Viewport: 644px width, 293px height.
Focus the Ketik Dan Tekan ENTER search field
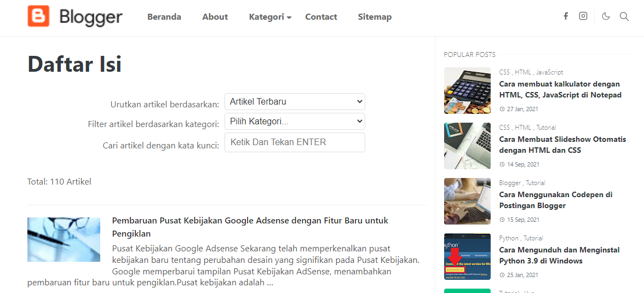tap(295, 142)
